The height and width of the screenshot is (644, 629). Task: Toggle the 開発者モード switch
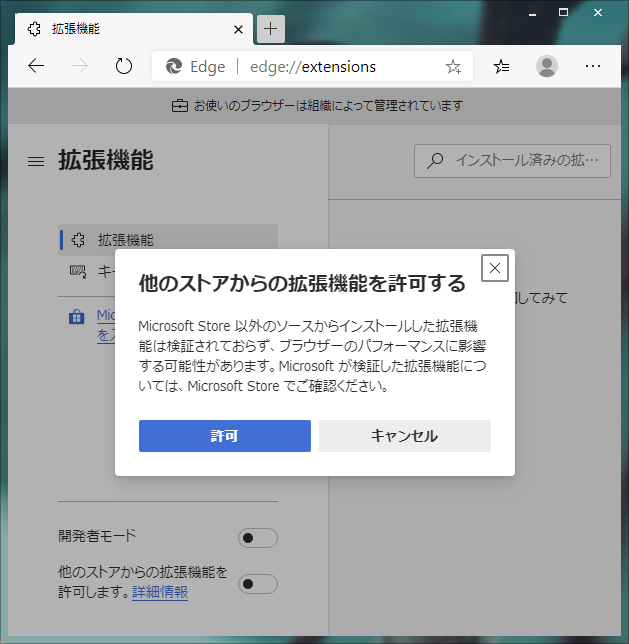pyautogui.click(x=258, y=538)
